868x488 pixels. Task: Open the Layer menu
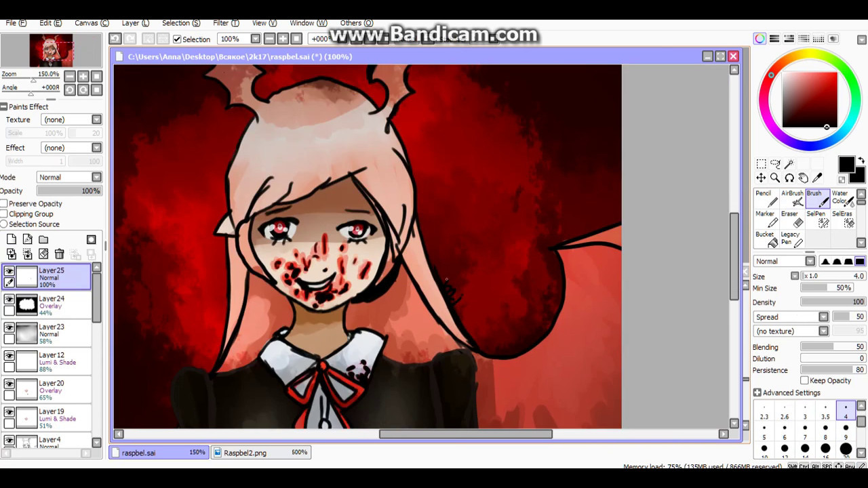[135, 23]
